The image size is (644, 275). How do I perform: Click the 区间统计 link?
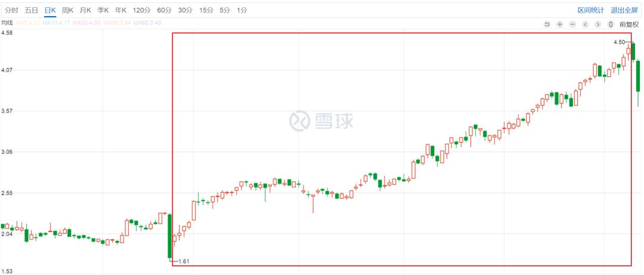pos(590,10)
